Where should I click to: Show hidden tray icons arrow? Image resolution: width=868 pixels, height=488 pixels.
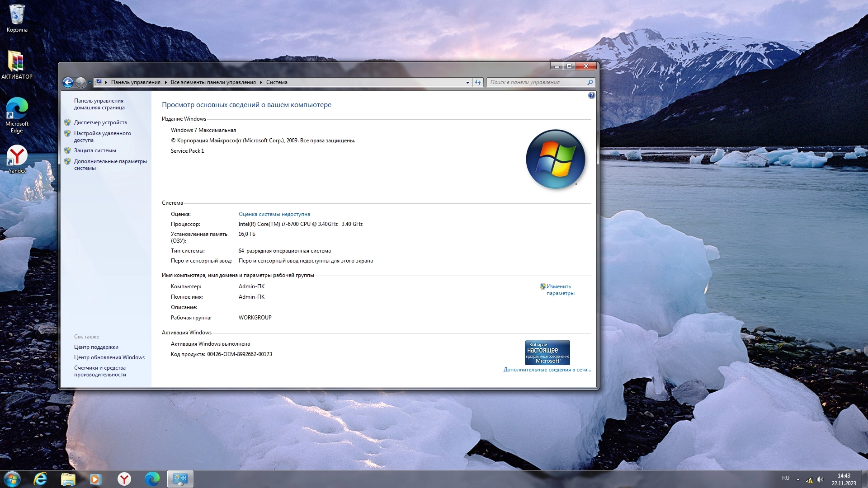pyautogui.click(x=798, y=479)
